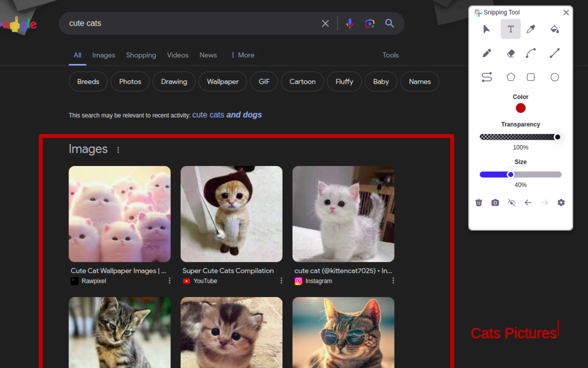Choose the Baby filter chip

[381, 81]
